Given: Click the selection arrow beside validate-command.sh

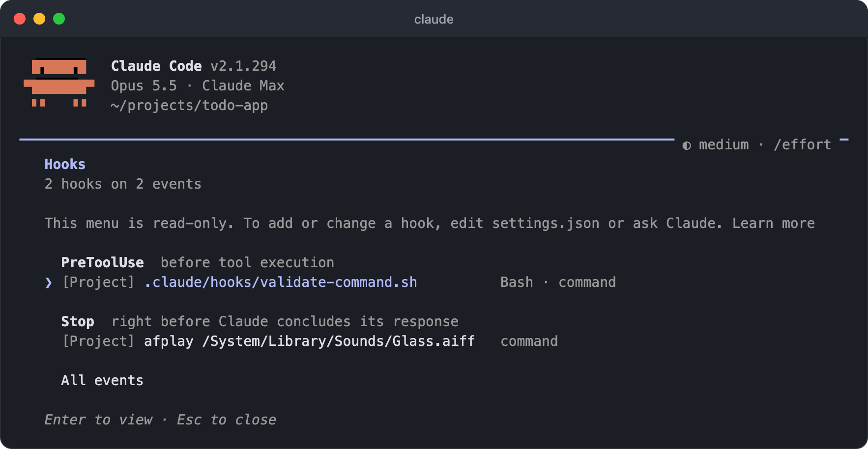Looking at the screenshot, I should pos(48,282).
